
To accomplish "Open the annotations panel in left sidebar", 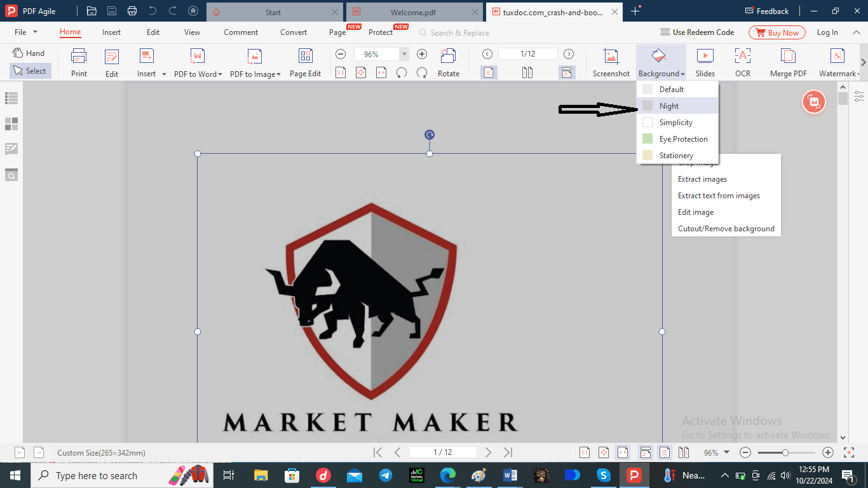I will click(x=11, y=149).
